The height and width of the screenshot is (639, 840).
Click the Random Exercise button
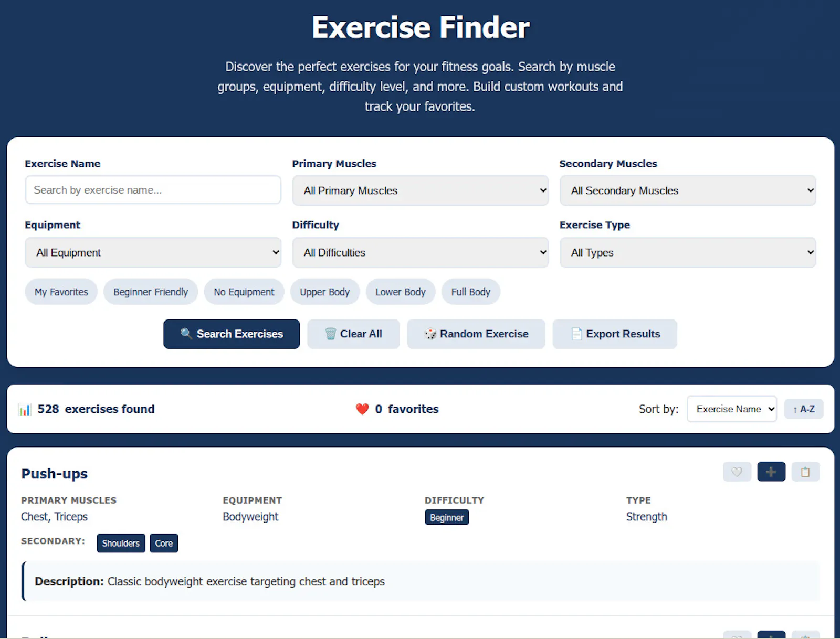476,334
